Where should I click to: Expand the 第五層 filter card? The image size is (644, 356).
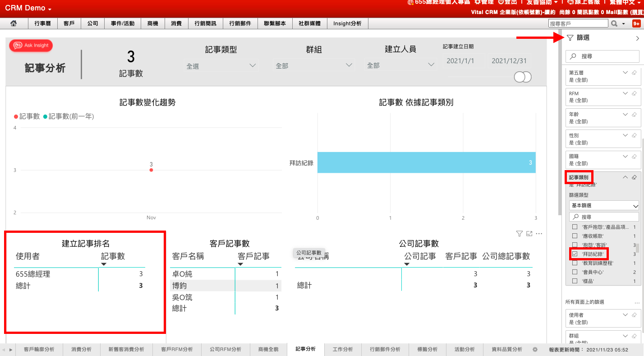pos(625,72)
